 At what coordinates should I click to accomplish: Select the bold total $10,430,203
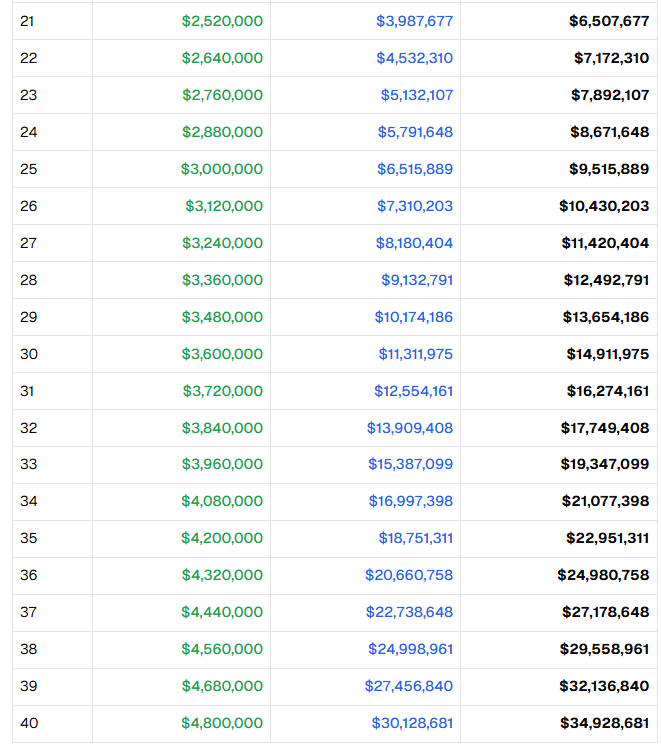point(604,206)
